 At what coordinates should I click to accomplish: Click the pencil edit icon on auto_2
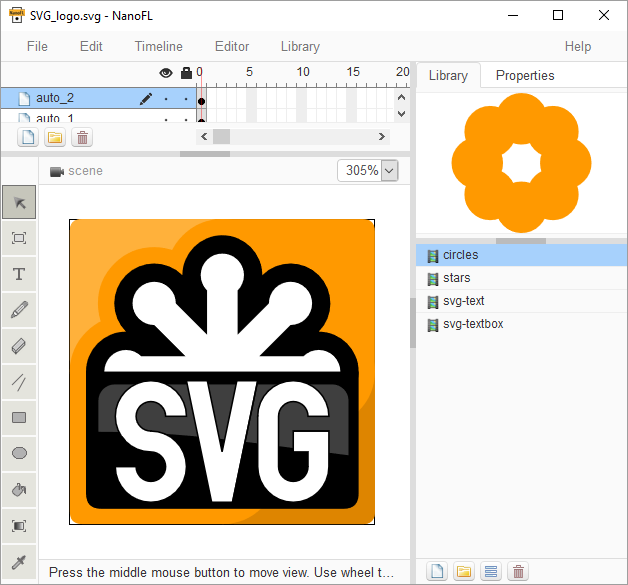(x=146, y=99)
